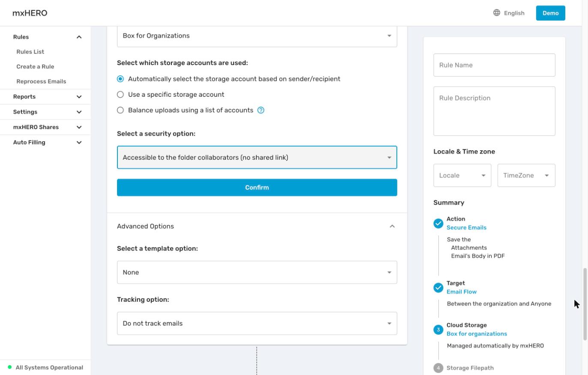Screen dimensions: 588x375
Task: Select Balance uploads using a list of accounts
Action: [x=120, y=110]
